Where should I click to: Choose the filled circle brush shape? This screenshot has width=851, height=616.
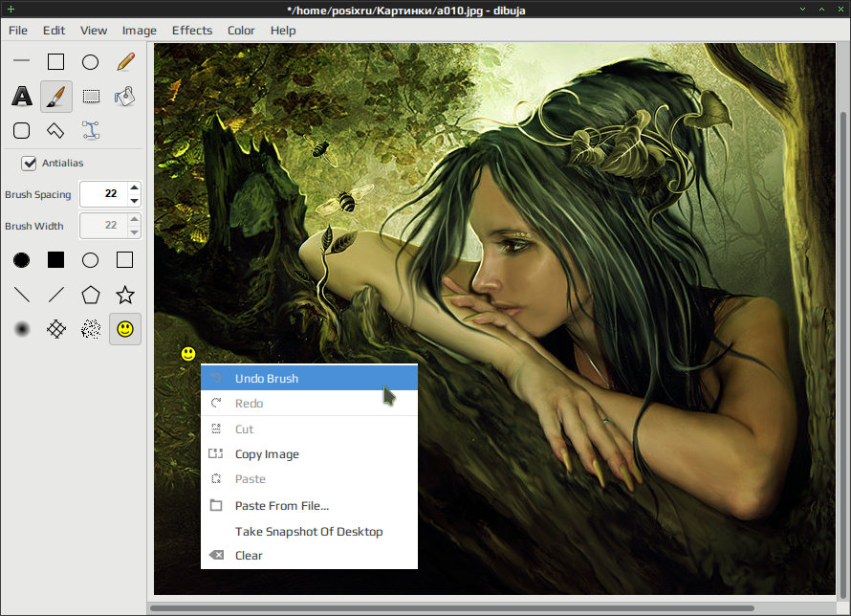[22, 260]
